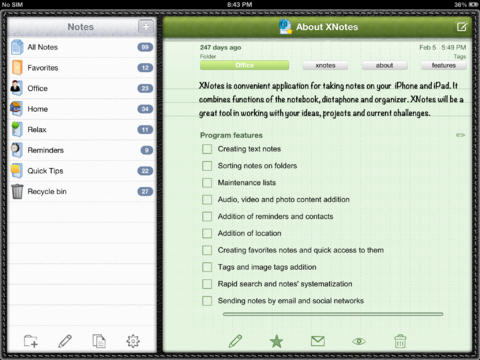Open the Office list row
480x360 pixels.
pos(82,88)
